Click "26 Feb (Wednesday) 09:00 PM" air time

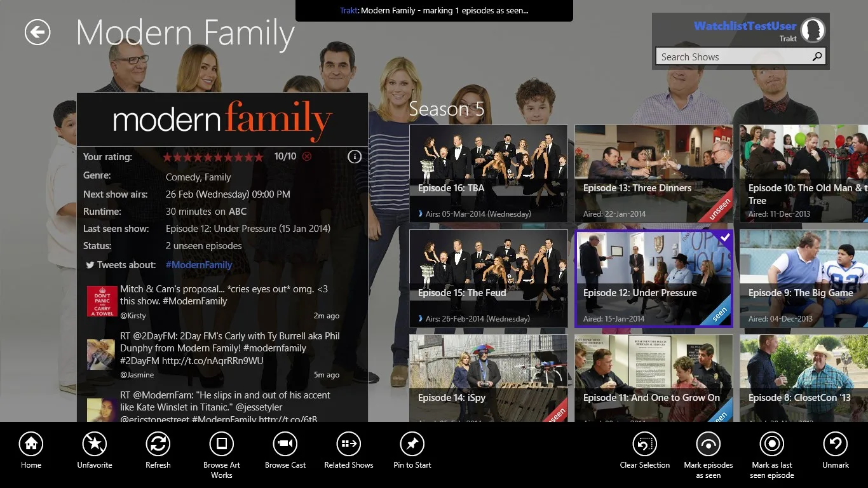(x=228, y=194)
